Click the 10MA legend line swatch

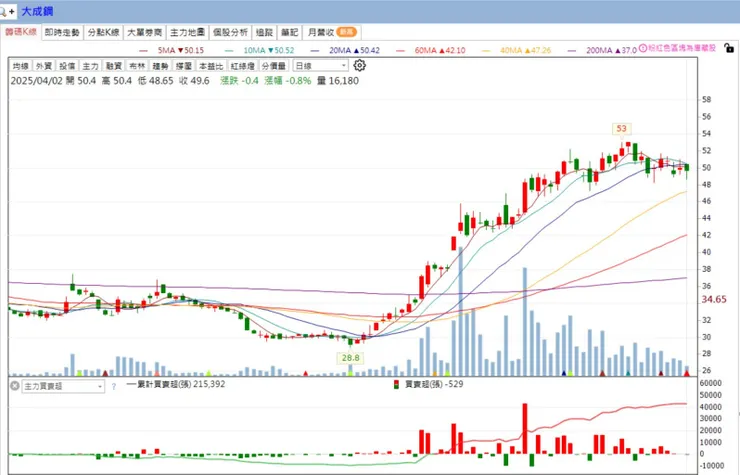click(229, 50)
